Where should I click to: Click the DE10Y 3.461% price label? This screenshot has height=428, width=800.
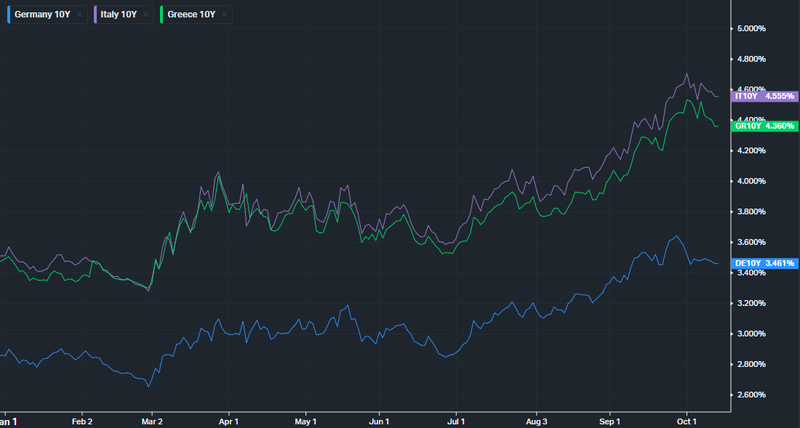click(764, 263)
